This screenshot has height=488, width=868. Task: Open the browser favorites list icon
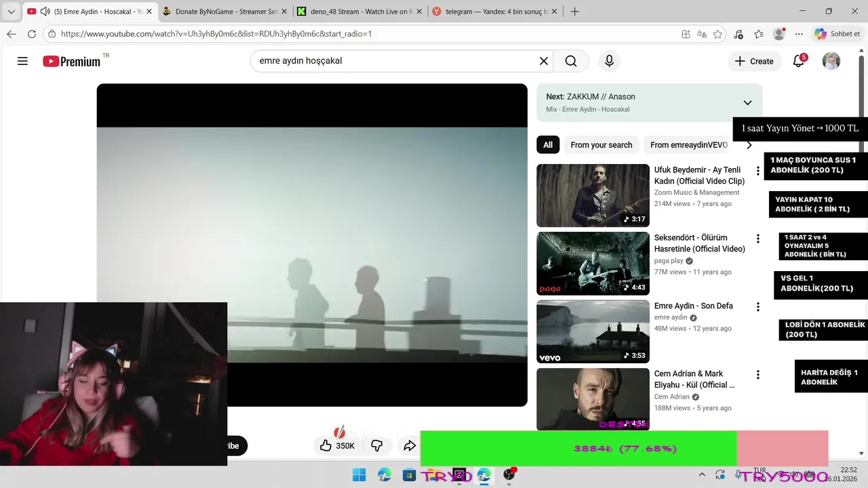pyautogui.click(x=759, y=34)
